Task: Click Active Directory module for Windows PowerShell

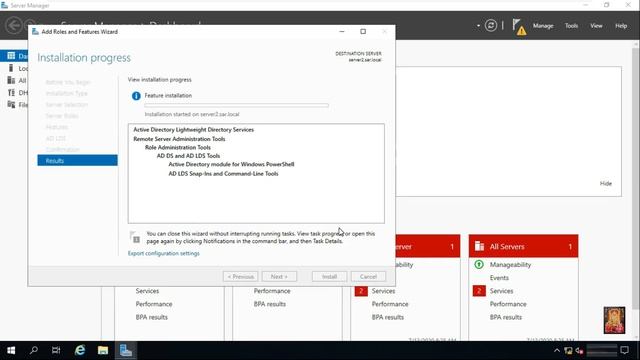Action: point(231,164)
